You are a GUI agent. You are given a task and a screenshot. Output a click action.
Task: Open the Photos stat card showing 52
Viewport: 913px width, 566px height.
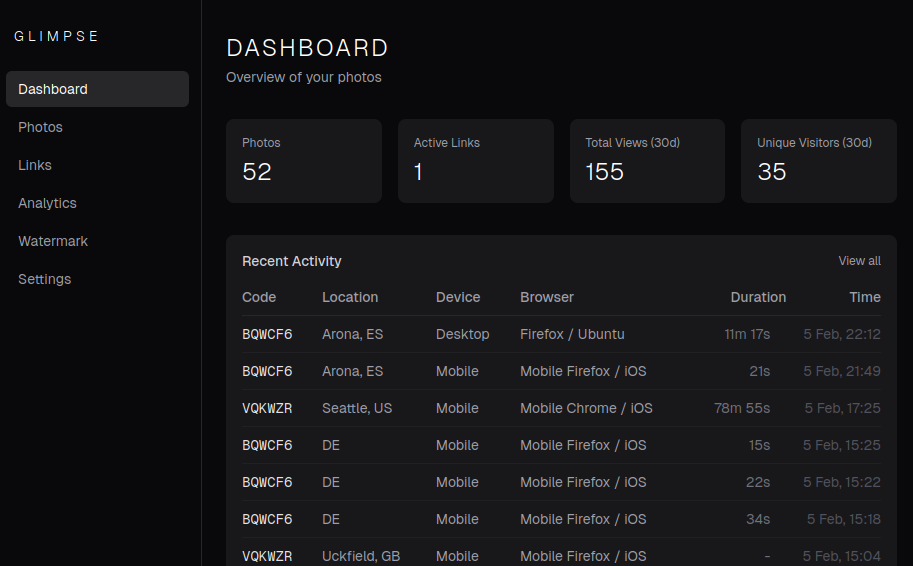coord(304,161)
